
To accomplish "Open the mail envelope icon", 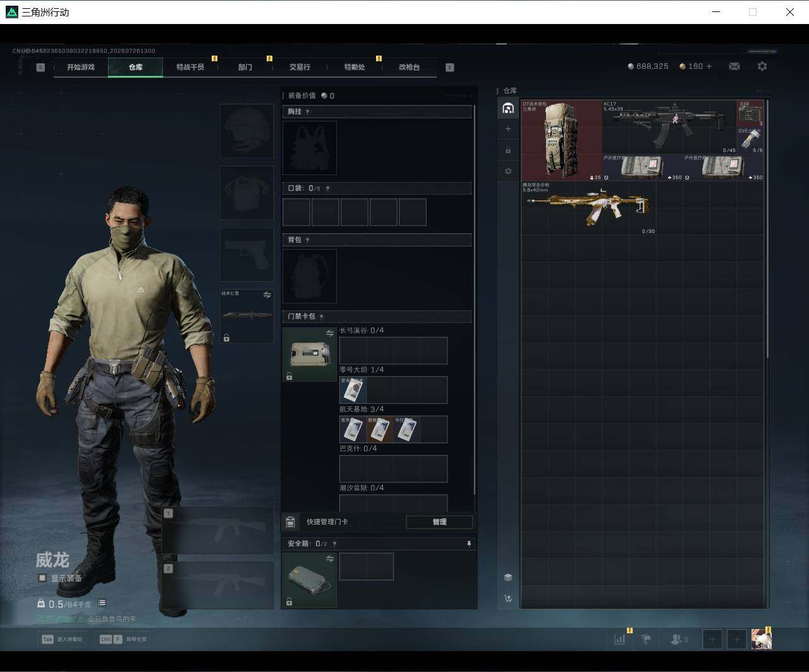I will 734,66.
